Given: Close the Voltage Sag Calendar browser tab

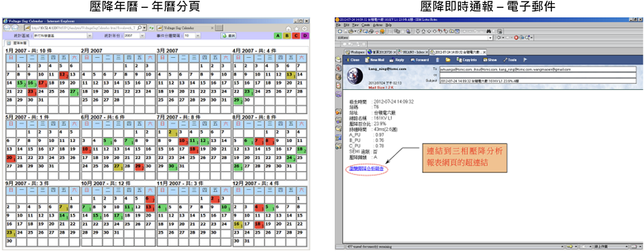Looking at the screenshot, I should click(x=213, y=28).
